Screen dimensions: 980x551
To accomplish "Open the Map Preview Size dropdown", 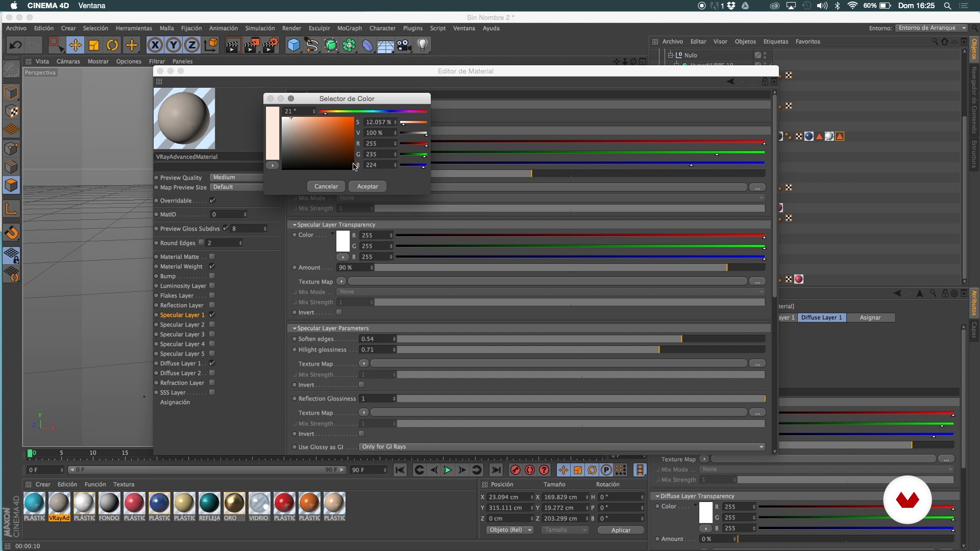I will [236, 187].
